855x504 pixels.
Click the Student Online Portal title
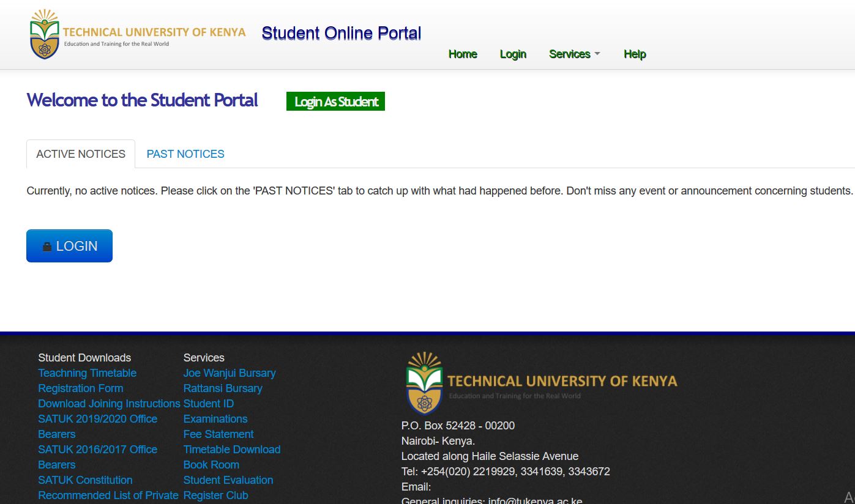342,33
